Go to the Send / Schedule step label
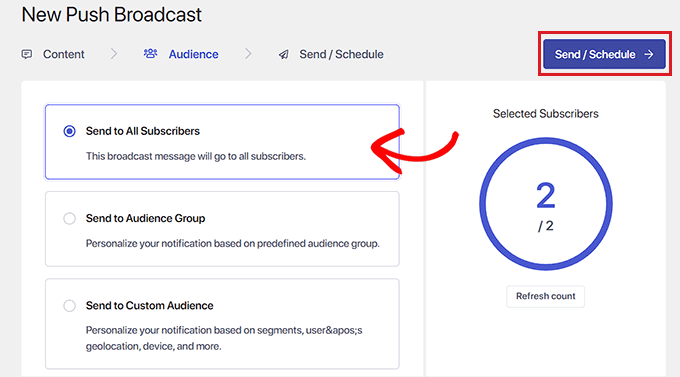The height and width of the screenshot is (377, 680). click(x=341, y=54)
